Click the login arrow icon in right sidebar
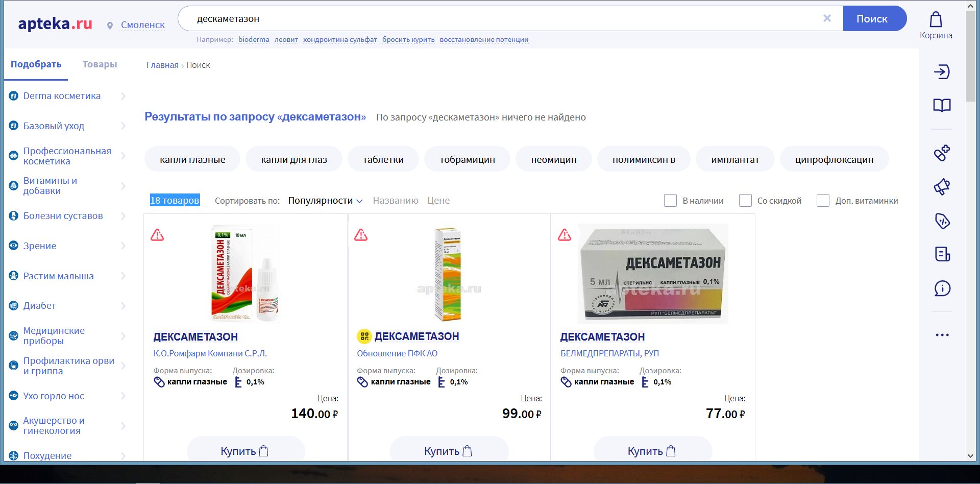980x484 pixels. pyautogui.click(x=942, y=71)
